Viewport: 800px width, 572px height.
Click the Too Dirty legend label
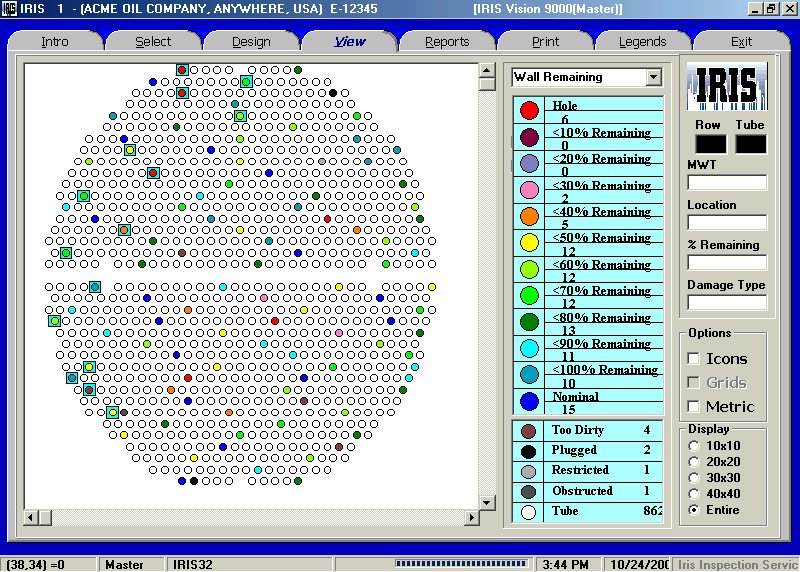point(578,430)
